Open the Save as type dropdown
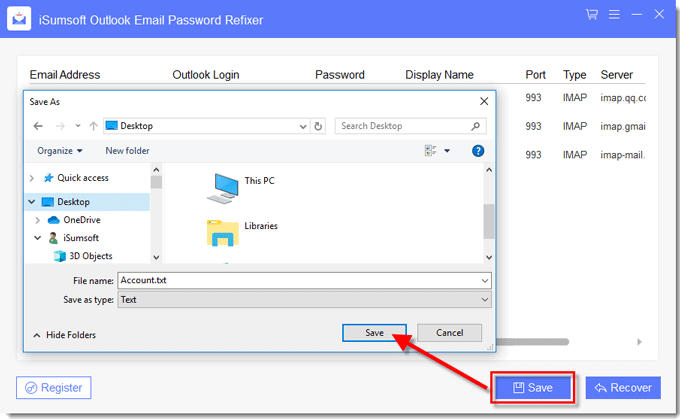Image resolution: width=680 pixels, height=419 pixels. pyautogui.click(x=485, y=300)
